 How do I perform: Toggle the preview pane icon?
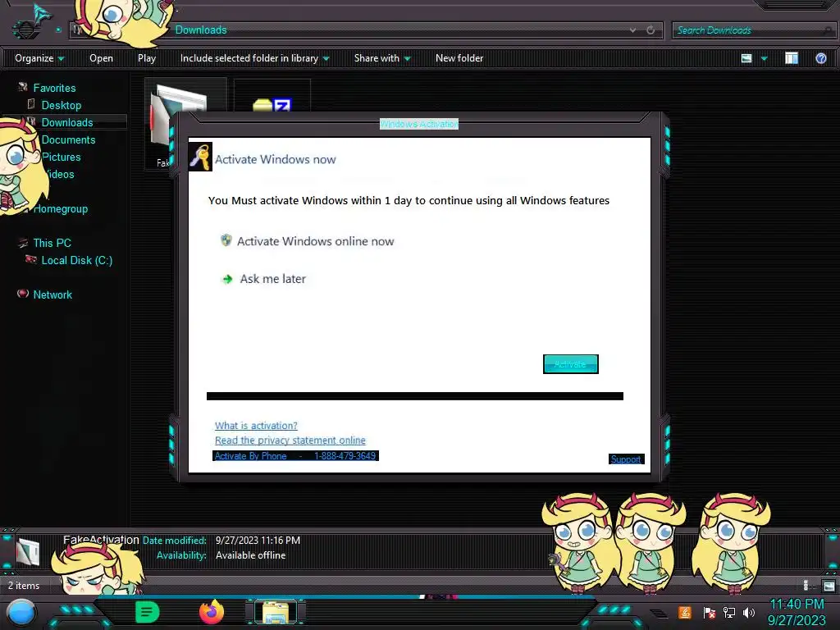coord(792,58)
